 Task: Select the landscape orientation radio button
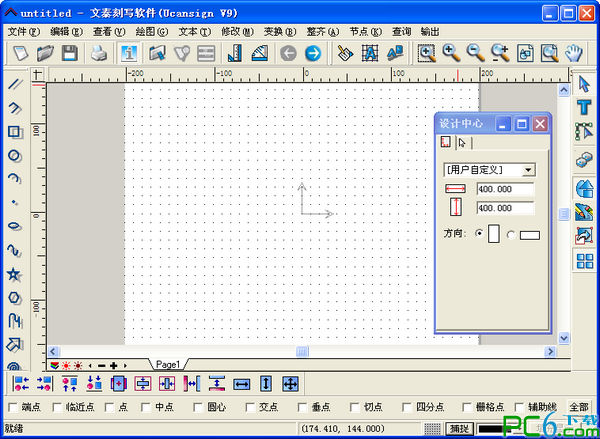click(511, 235)
